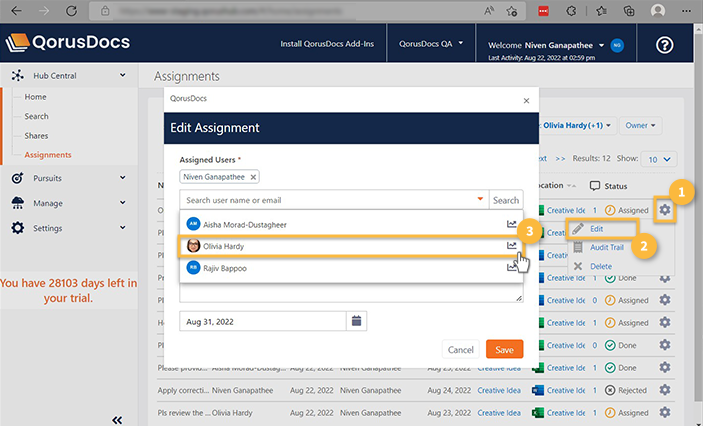Click the gear icon on the Rejected row
This screenshot has height=426, width=703.
point(665,389)
